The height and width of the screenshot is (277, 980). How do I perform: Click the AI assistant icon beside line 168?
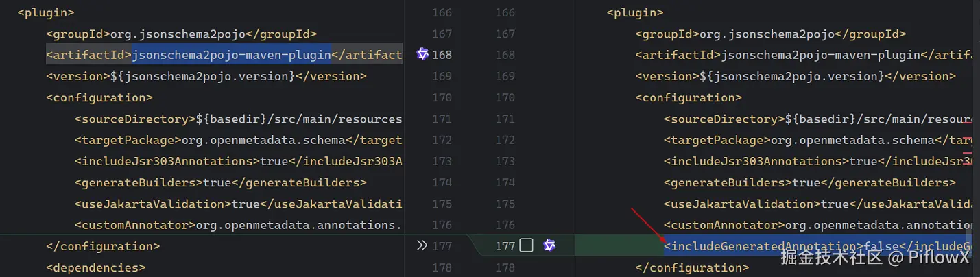pos(422,54)
